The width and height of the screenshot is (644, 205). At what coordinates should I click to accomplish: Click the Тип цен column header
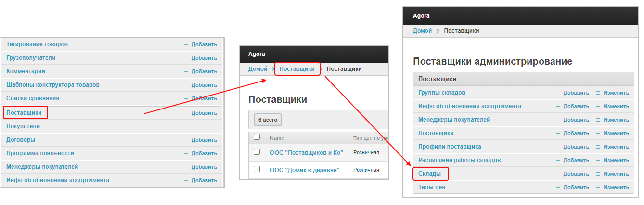coord(370,138)
